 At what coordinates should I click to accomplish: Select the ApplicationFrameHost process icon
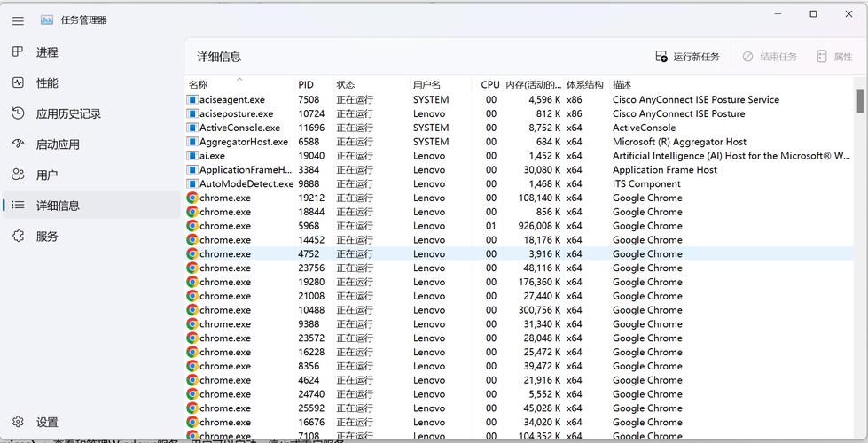point(192,170)
